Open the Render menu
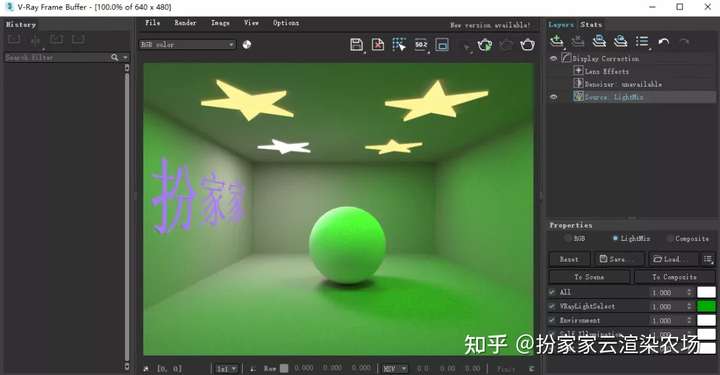This screenshot has height=375, width=720. coord(185,22)
